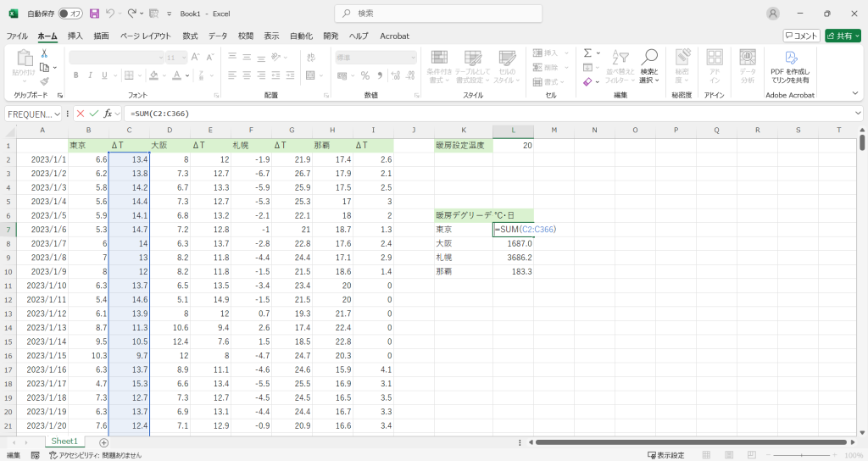Screen dimensions: 868x461
Task: Click the Find & Select magnifier icon
Action: 649,57
